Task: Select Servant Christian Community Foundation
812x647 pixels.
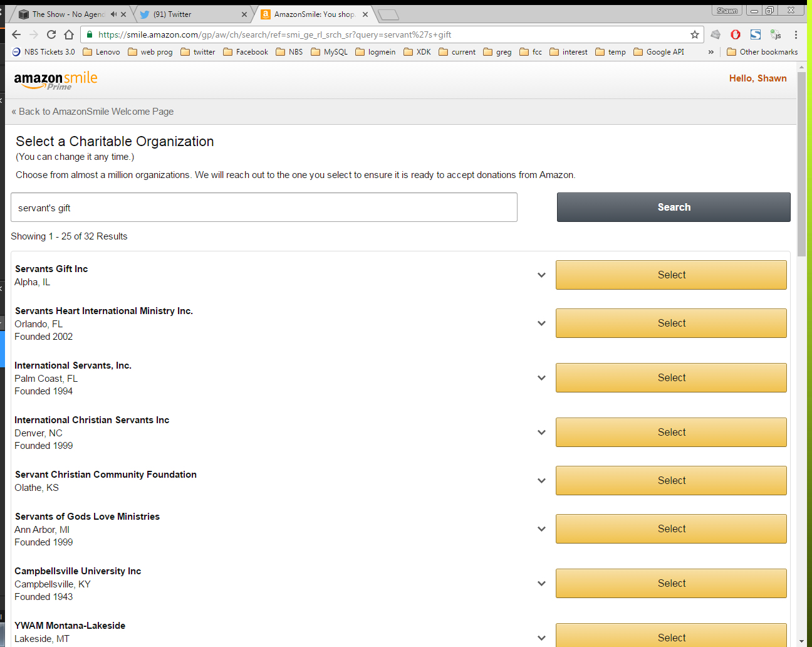Action: coord(671,480)
